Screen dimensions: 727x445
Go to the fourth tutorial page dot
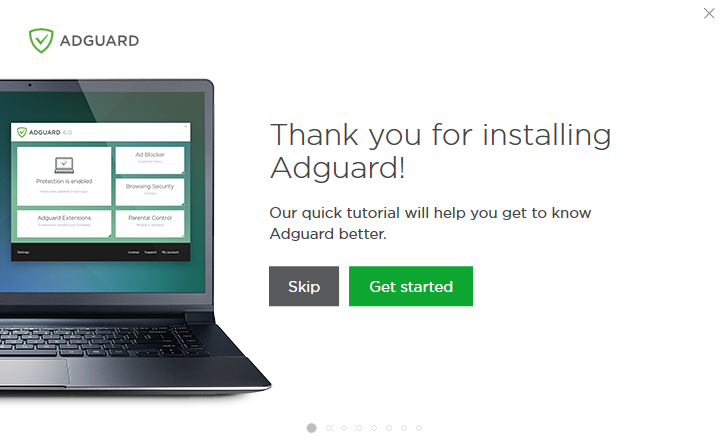[x=359, y=428]
